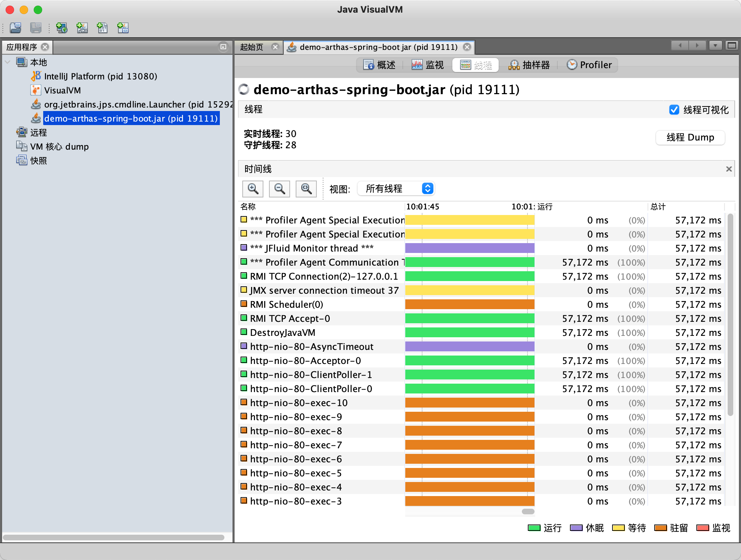Click the greyed-out Save toolbar icon

coord(36,28)
